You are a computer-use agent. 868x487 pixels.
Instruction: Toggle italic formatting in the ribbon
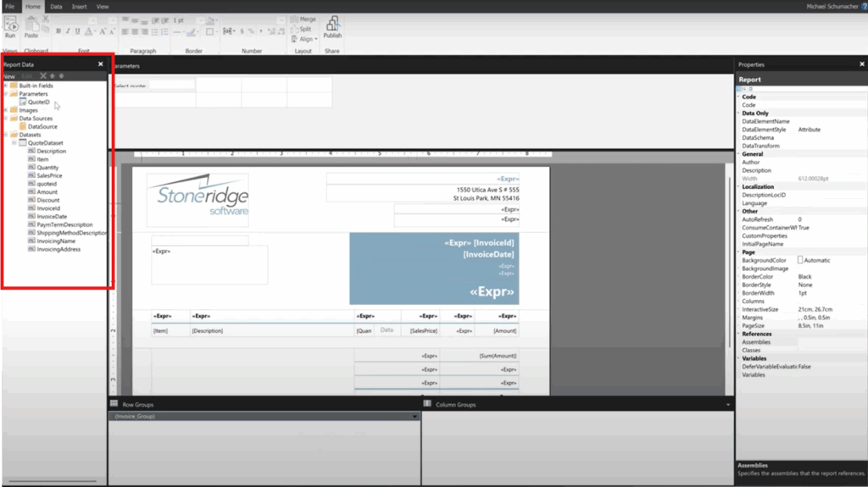[x=68, y=31]
